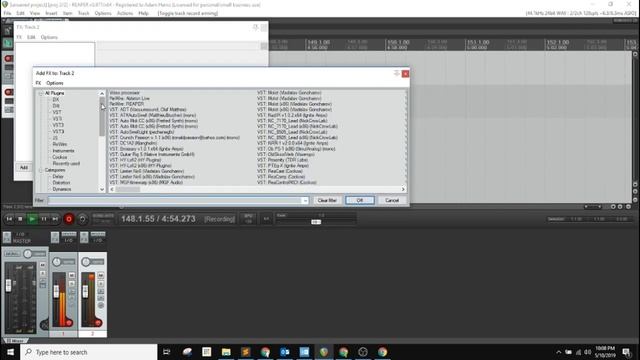The width and height of the screenshot is (640, 360).
Task: Open Options menu in Add FX dialog
Action: 55,83
